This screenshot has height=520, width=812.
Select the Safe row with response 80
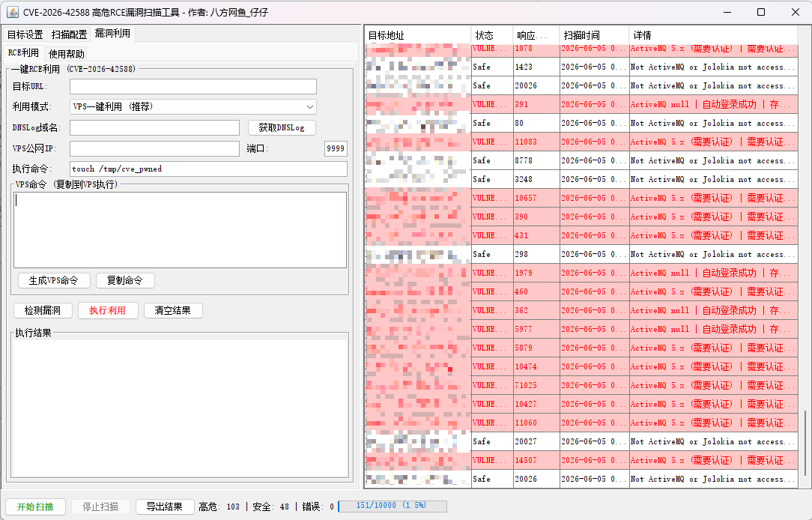pyautogui.click(x=581, y=124)
